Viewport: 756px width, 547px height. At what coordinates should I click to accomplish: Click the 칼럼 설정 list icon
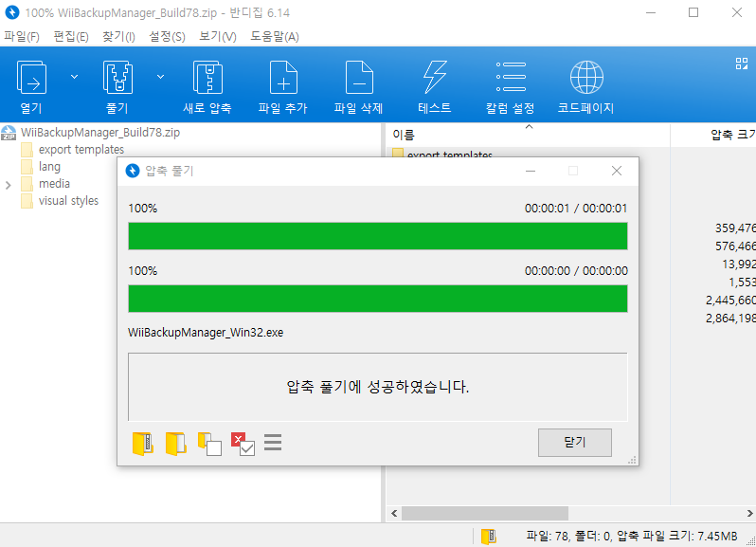coord(511,77)
